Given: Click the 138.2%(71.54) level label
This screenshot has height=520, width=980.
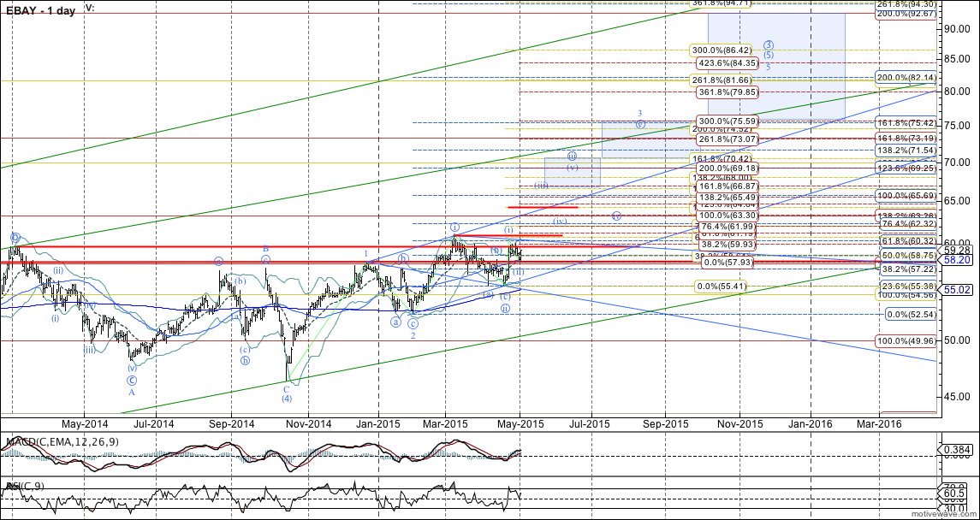Looking at the screenshot, I should point(906,151).
